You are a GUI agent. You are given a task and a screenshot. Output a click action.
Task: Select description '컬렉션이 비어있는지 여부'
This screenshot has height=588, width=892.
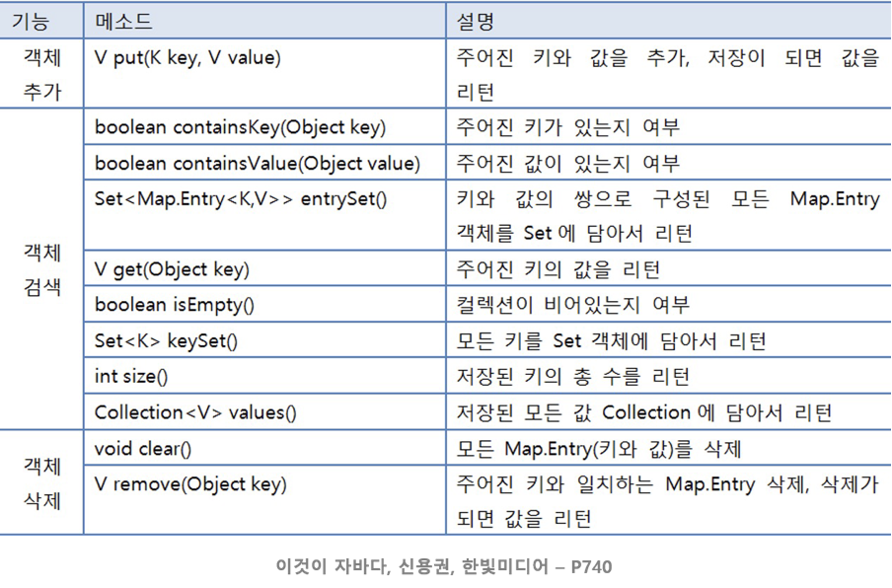click(573, 304)
